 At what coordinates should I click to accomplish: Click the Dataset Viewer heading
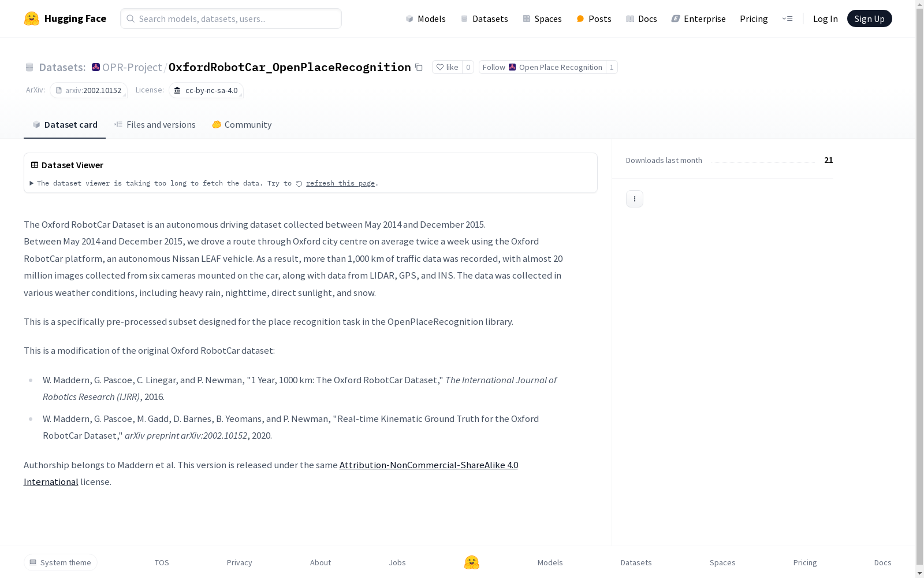coord(72,165)
